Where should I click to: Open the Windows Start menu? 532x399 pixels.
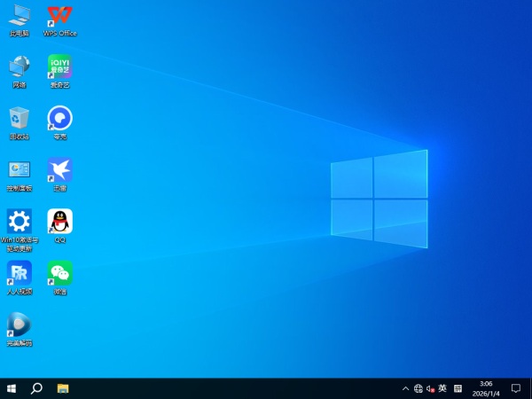tap(12, 388)
